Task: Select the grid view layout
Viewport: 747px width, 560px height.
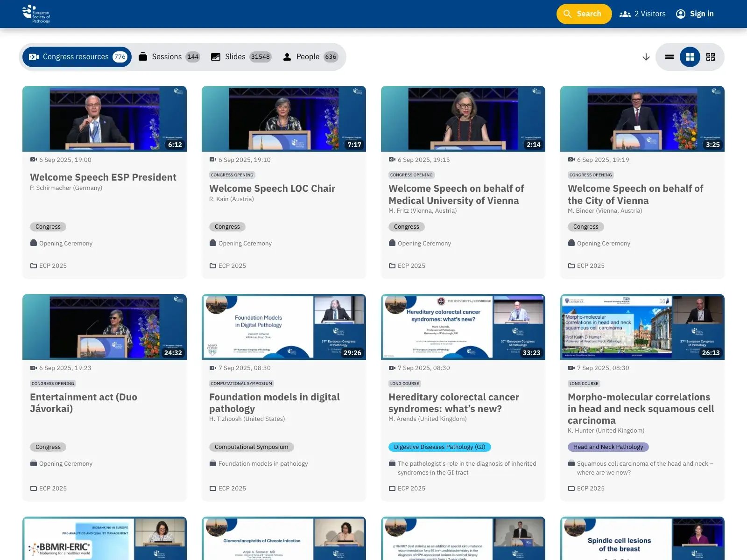Action: click(x=690, y=57)
